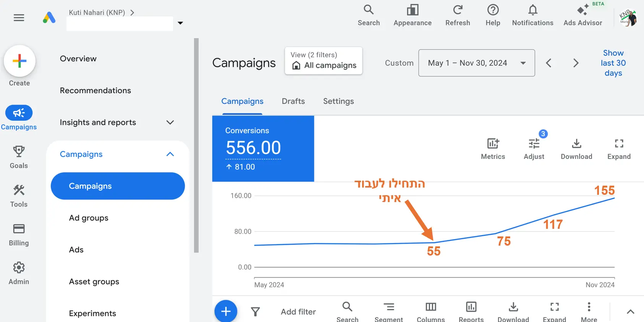Open Asset groups in navigation
Image resolution: width=644 pixels, height=322 pixels.
(x=94, y=282)
